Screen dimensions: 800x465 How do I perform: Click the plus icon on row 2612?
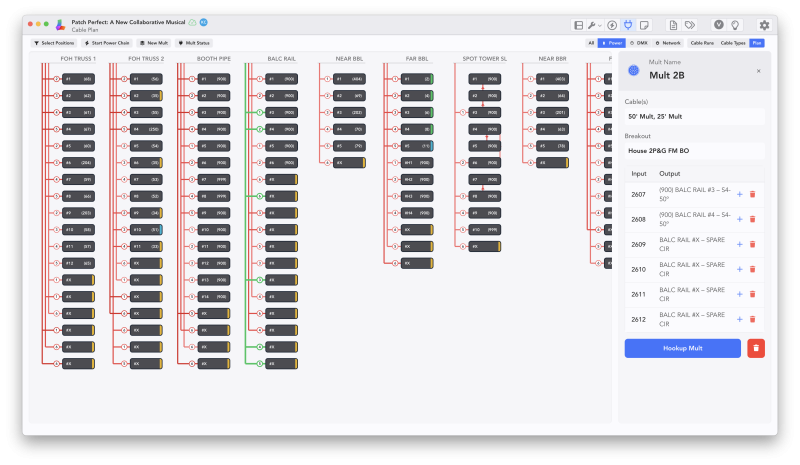point(739,320)
